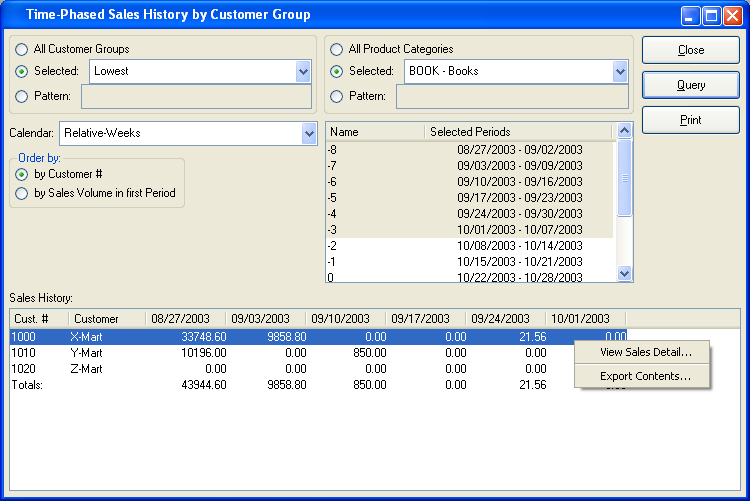The height and width of the screenshot is (501, 750).
Task: Select order by Customer # option
Action: (22, 174)
